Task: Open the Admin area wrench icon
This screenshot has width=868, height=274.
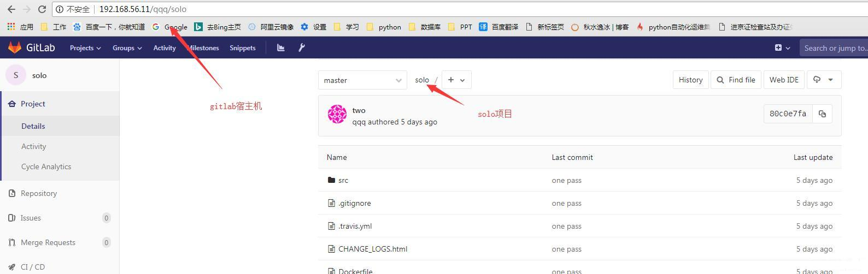Action: (x=302, y=47)
